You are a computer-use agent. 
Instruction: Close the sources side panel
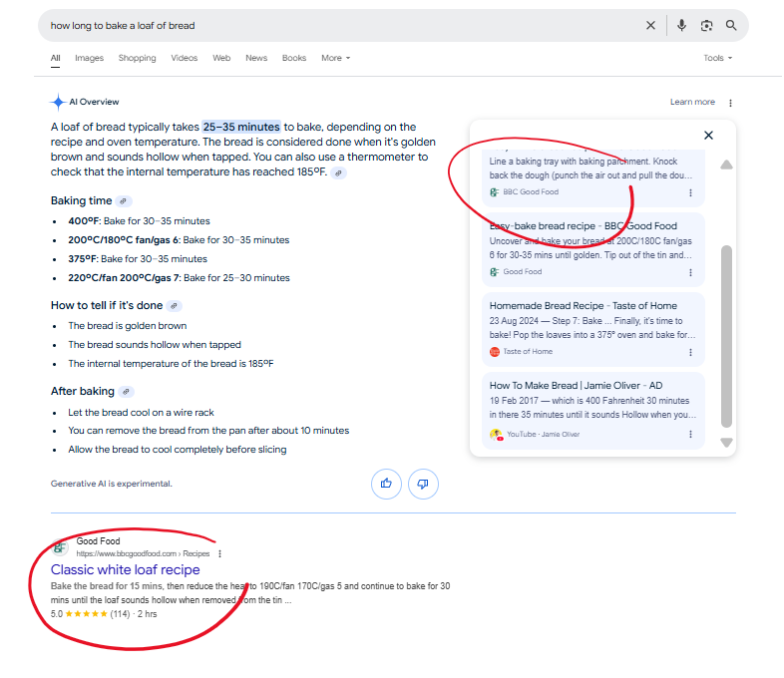point(708,136)
